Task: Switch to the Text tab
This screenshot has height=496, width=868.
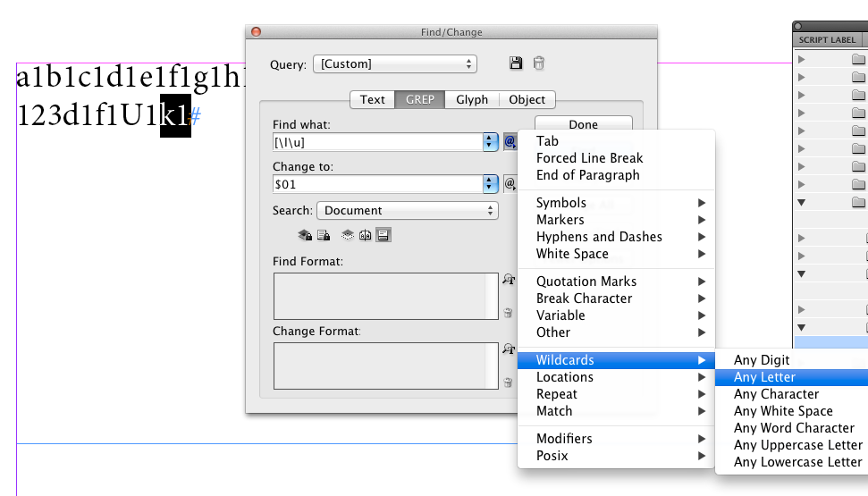Action: coord(373,99)
